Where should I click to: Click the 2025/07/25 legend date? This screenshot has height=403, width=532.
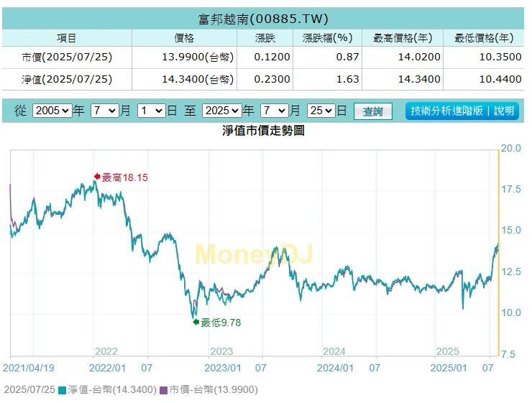tap(29, 390)
